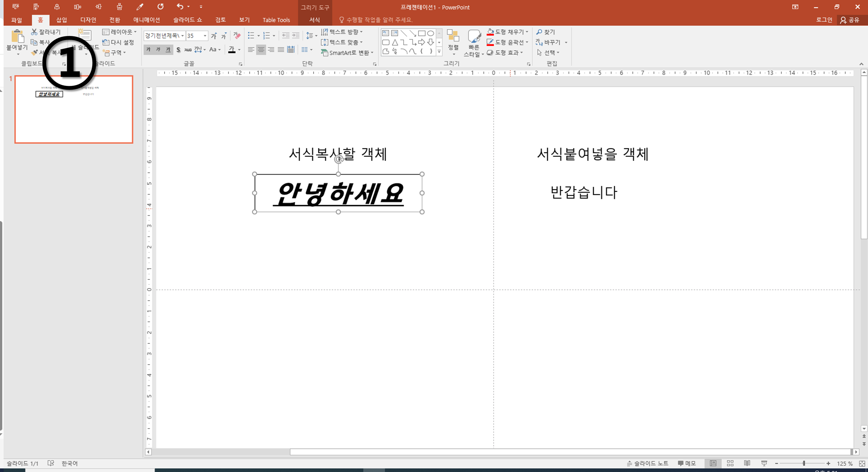Click the Reset (다시 설정) button
This screenshot has height=472, width=868.
(118, 42)
